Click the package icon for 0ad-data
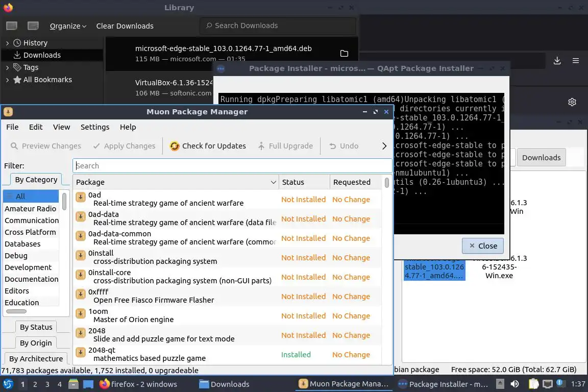The image size is (588, 392). tap(81, 216)
